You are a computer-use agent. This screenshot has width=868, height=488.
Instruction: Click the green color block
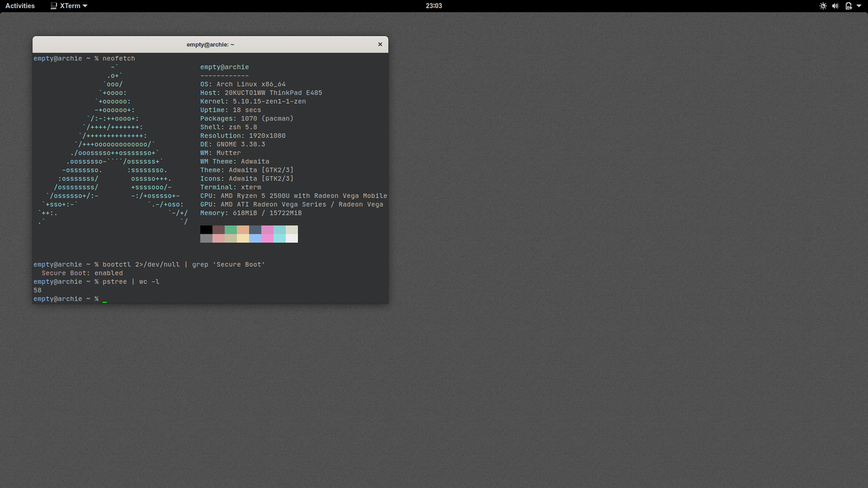click(231, 230)
